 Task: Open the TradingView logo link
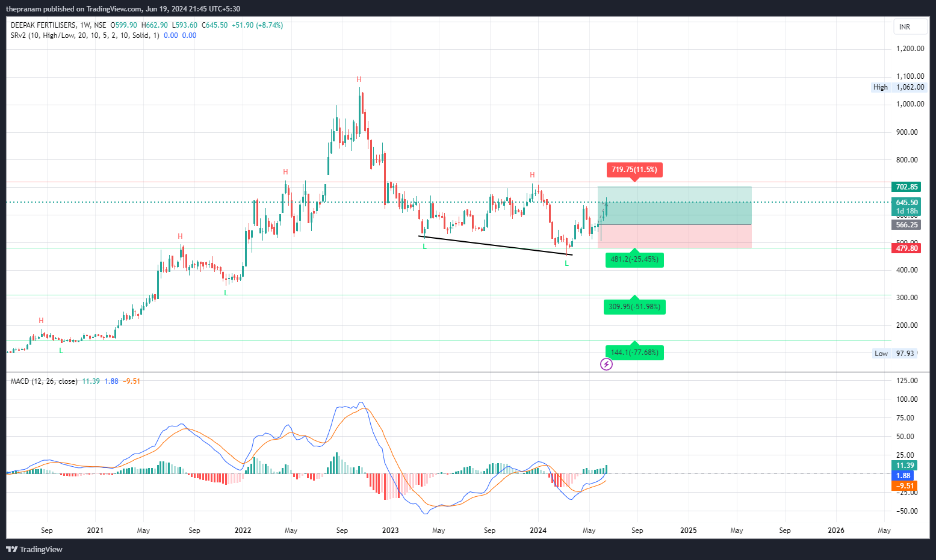pyautogui.click(x=34, y=549)
